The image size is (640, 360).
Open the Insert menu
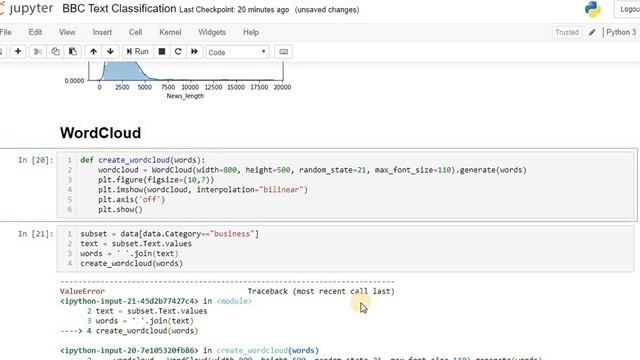102,32
